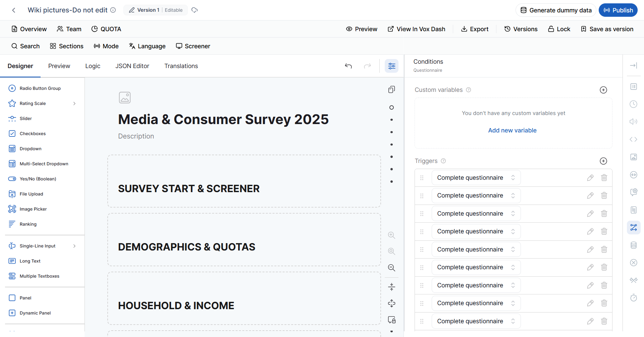This screenshot has height=337, width=644.
Task: Switch to the Logic tab
Action: click(93, 66)
